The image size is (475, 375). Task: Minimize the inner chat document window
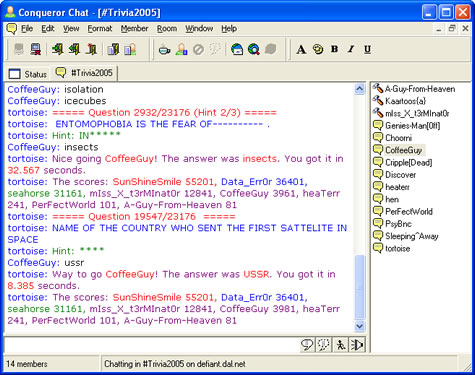click(x=439, y=29)
